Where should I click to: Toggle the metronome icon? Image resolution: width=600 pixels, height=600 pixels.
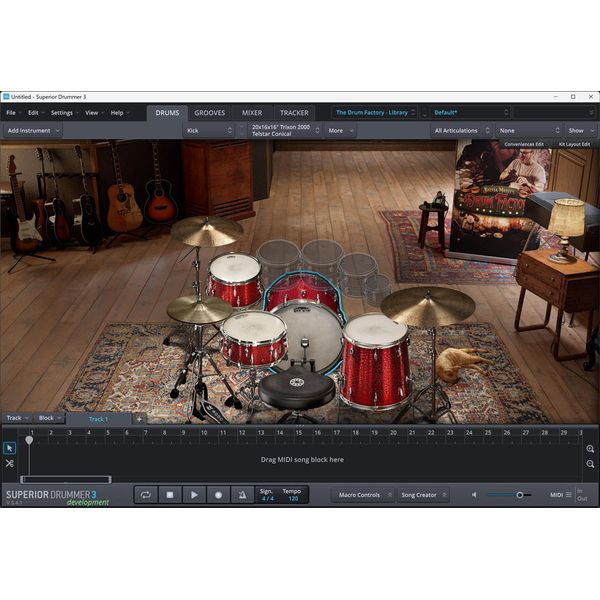tap(242, 495)
